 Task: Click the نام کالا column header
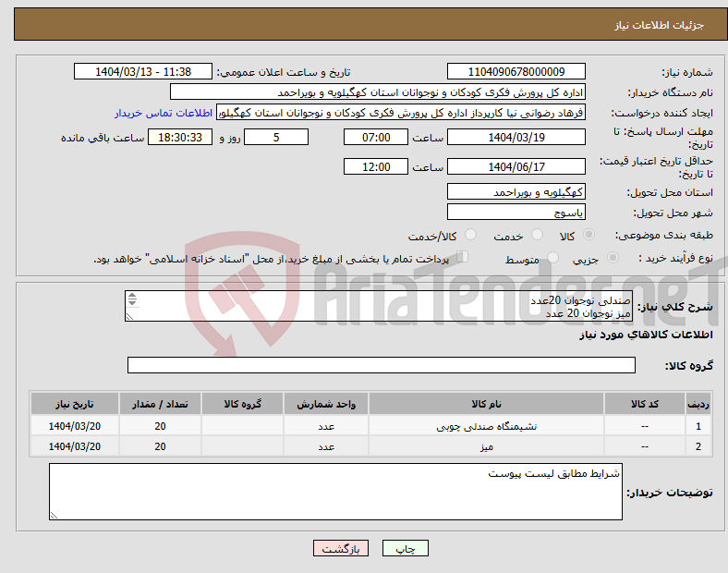[x=486, y=404]
